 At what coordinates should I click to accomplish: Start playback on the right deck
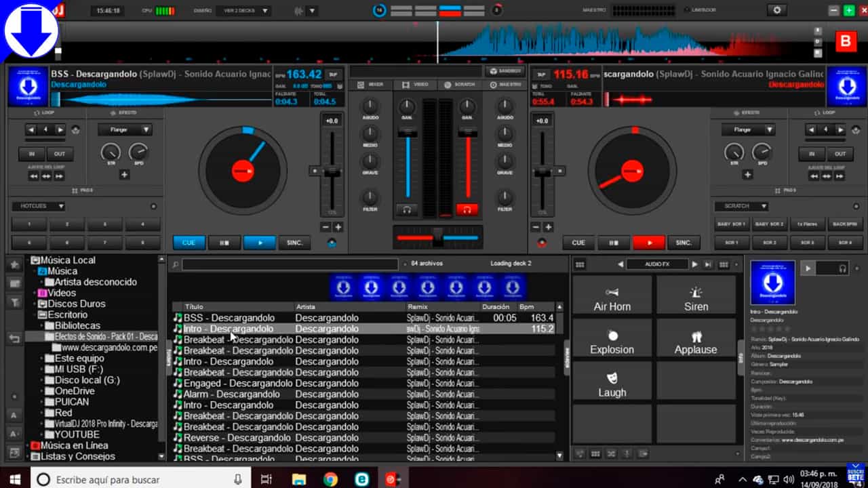point(649,243)
